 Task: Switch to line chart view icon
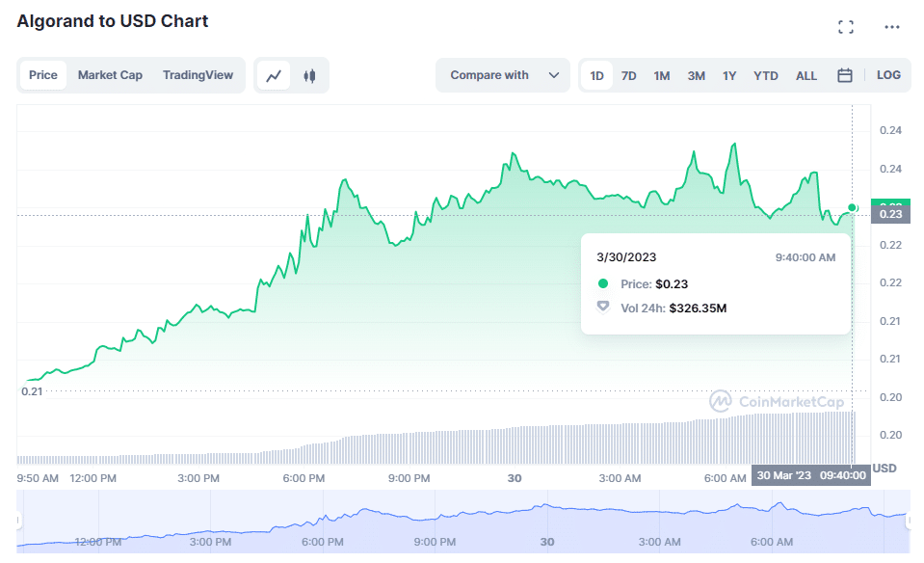pyautogui.click(x=275, y=75)
